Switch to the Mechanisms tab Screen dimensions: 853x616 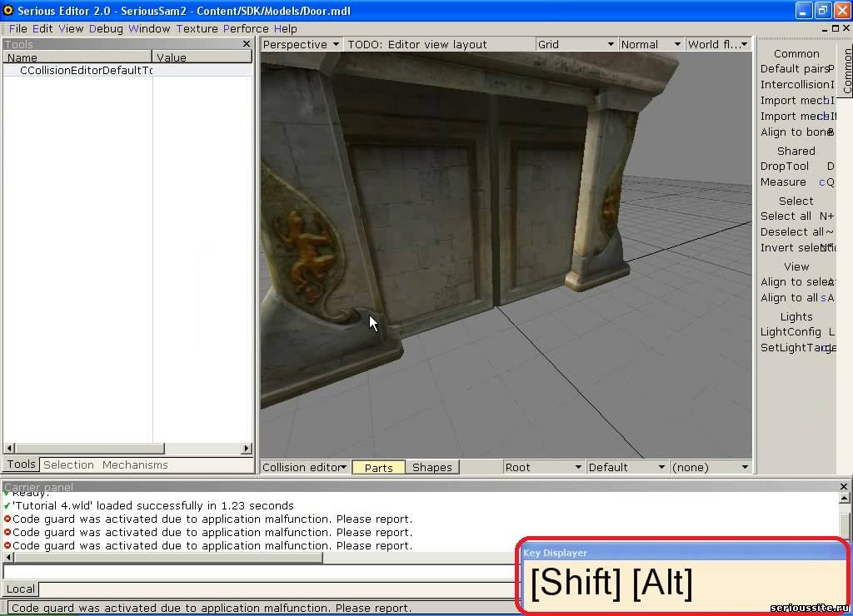click(135, 464)
